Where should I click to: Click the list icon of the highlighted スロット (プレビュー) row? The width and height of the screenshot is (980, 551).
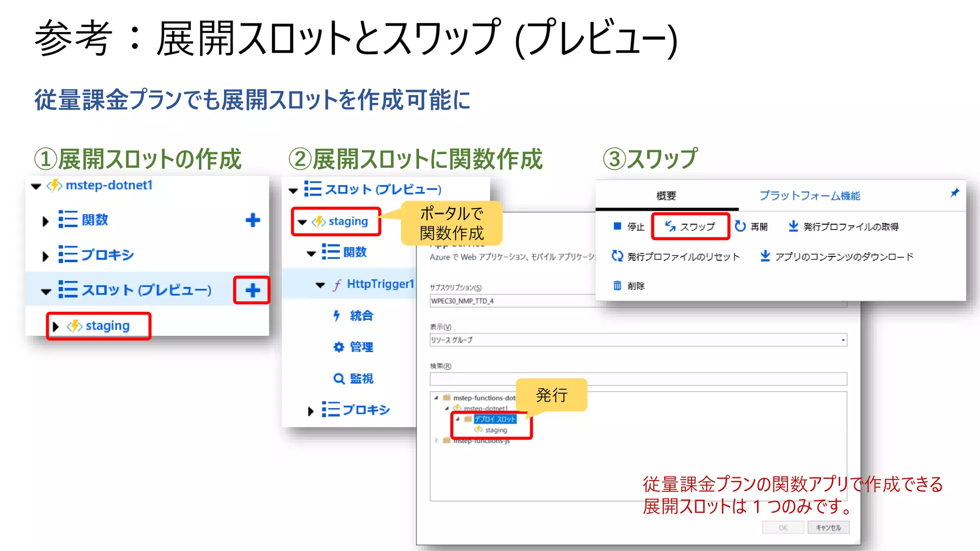click(68, 289)
